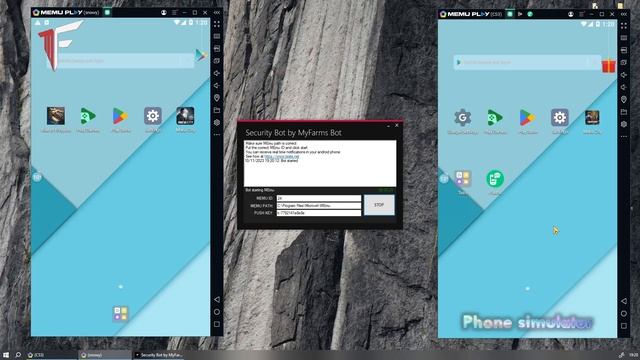Screen dimensions: 640x360
Task: Open Tools folder in right MEmu window
Action: tap(462, 179)
